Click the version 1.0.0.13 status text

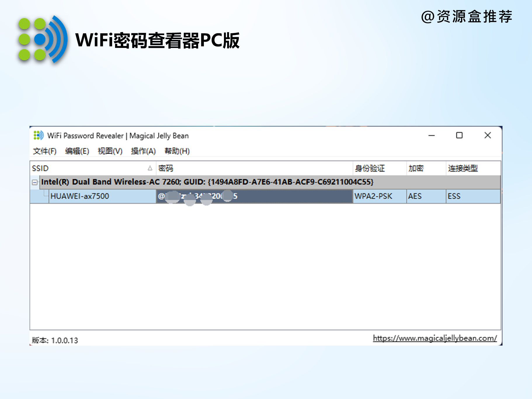55,340
